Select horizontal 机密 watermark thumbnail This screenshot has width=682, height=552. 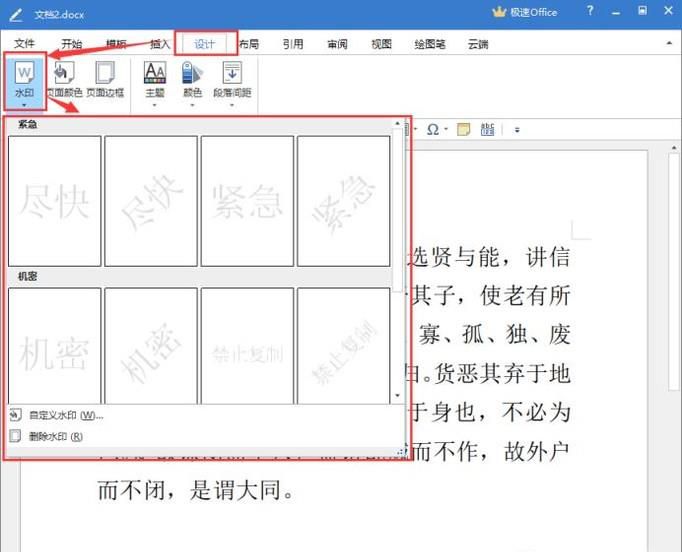[55, 346]
